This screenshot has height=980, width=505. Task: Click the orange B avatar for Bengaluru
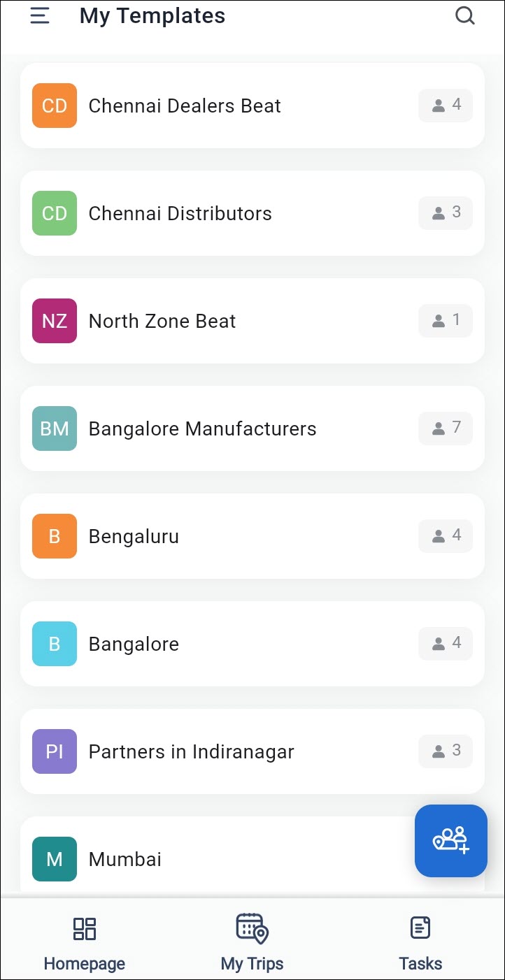(x=55, y=536)
